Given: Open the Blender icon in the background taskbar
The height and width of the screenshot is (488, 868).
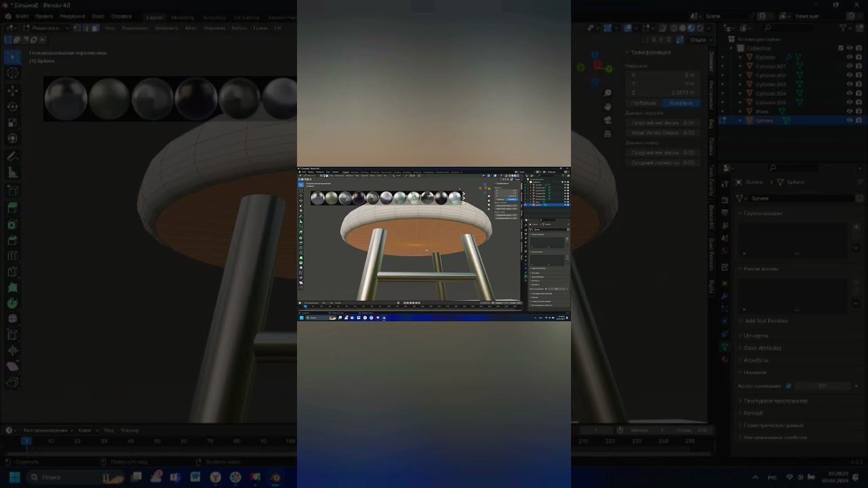Looking at the screenshot, I should click(x=275, y=478).
